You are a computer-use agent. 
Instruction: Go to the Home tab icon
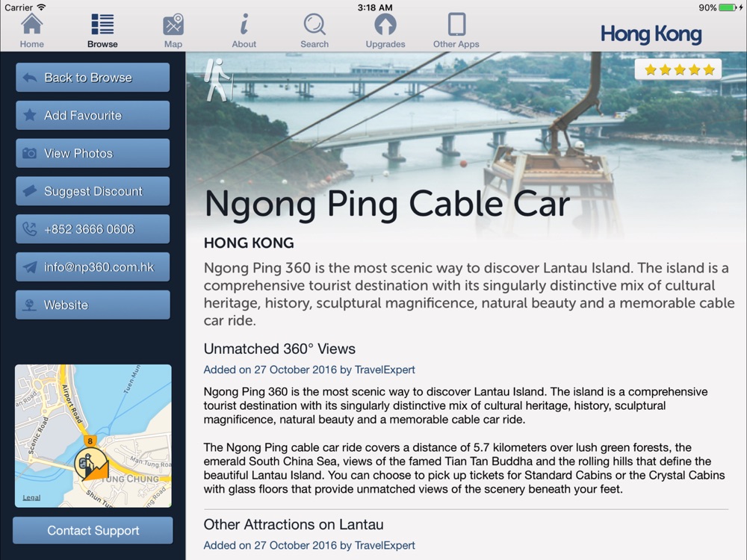pyautogui.click(x=32, y=25)
